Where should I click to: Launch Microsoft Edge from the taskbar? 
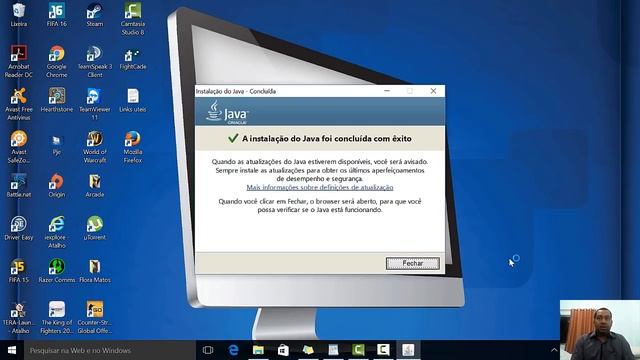click(233, 350)
